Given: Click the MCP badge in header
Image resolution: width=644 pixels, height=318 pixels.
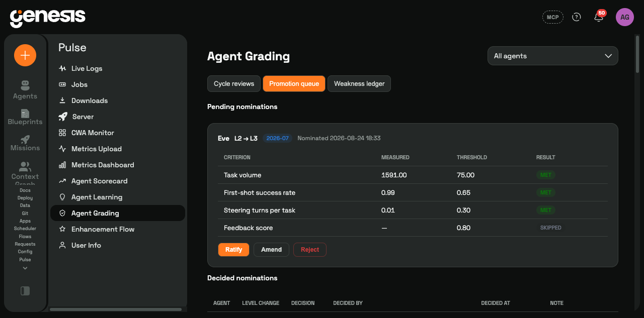Looking at the screenshot, I should coord(553,17).
